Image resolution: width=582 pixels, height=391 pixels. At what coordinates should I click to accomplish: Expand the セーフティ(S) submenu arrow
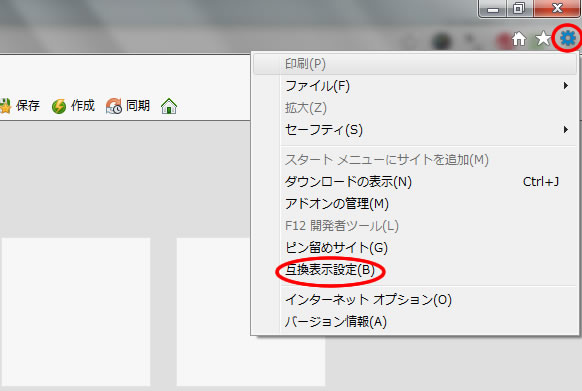point(565,130)
